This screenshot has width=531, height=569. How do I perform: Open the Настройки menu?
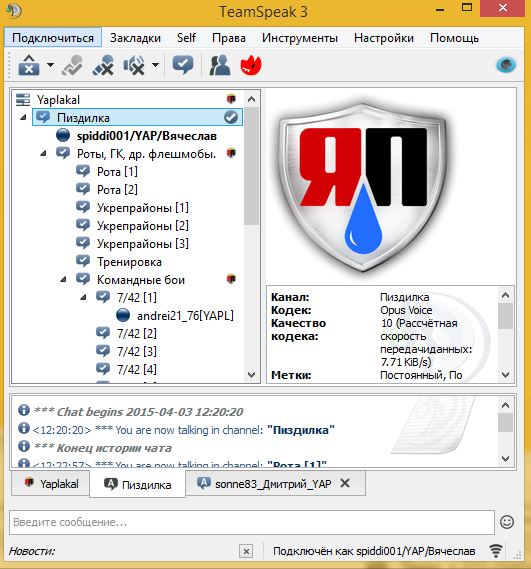(384, 38)
